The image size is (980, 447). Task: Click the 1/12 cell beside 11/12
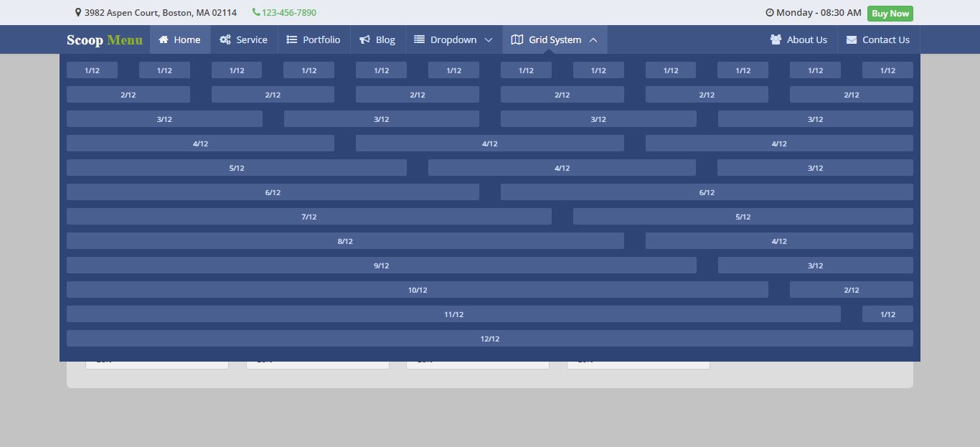point(888,314)
